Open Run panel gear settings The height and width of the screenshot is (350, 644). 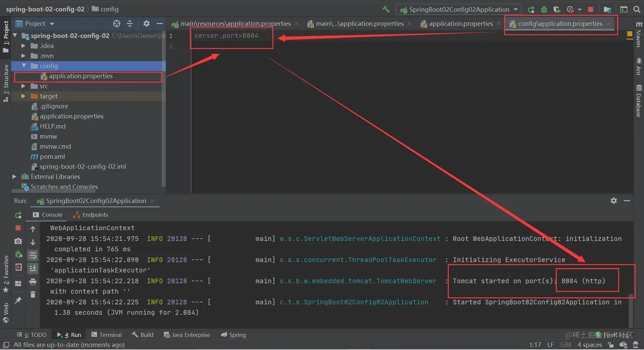pyautogui.click(x=614, y=200)
